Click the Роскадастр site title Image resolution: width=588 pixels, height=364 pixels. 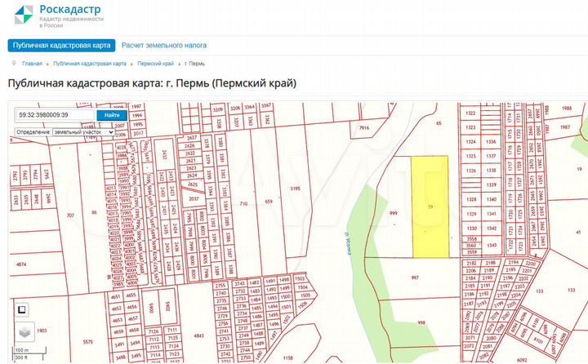[x=70, y=9]
